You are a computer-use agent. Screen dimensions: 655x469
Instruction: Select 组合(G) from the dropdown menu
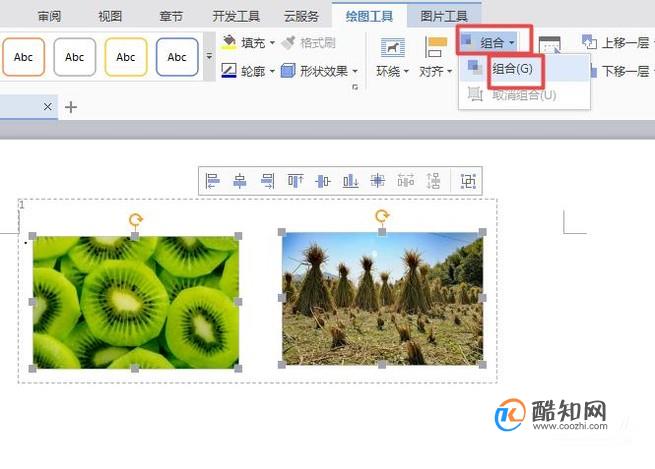[525, 68]
